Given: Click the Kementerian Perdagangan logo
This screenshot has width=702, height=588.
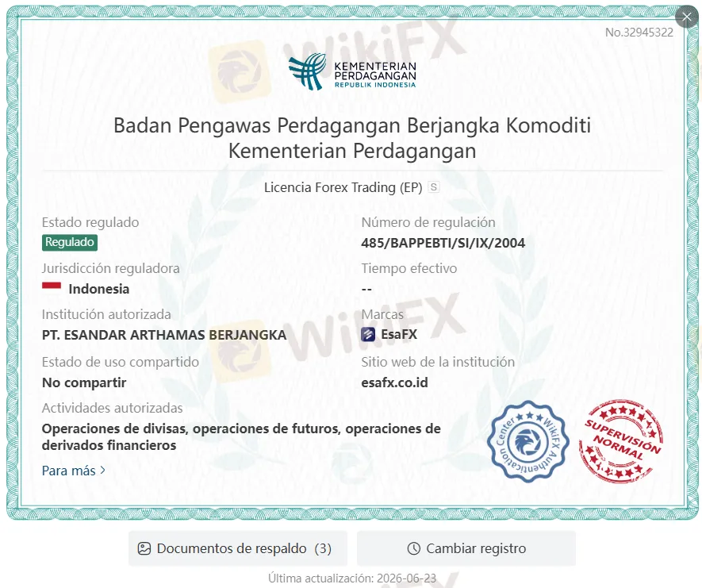Looking at the screenshot, I should (352, 71).
